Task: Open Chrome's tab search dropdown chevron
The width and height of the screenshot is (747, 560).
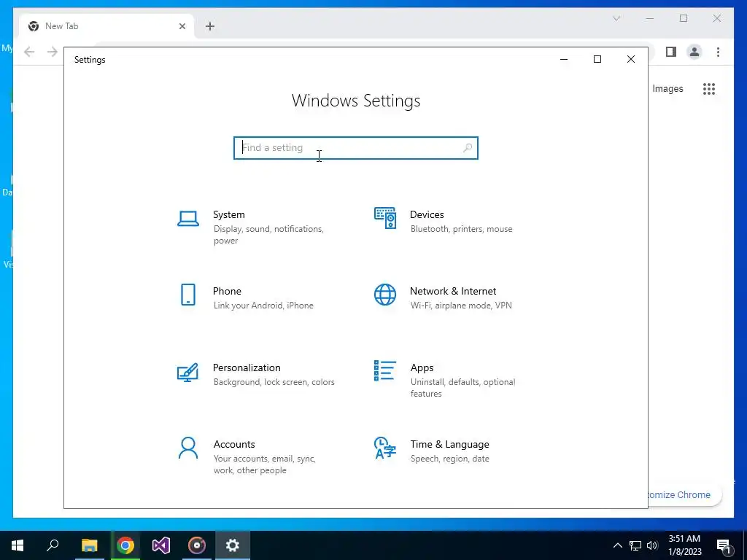Action: [x=616, y=18]
